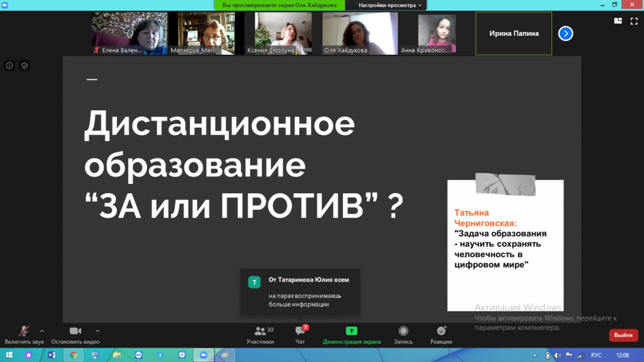The height and width of the screenshot is (362, 644).
Task: Open the Участники participants panel
Action: (x=260, y=334)
